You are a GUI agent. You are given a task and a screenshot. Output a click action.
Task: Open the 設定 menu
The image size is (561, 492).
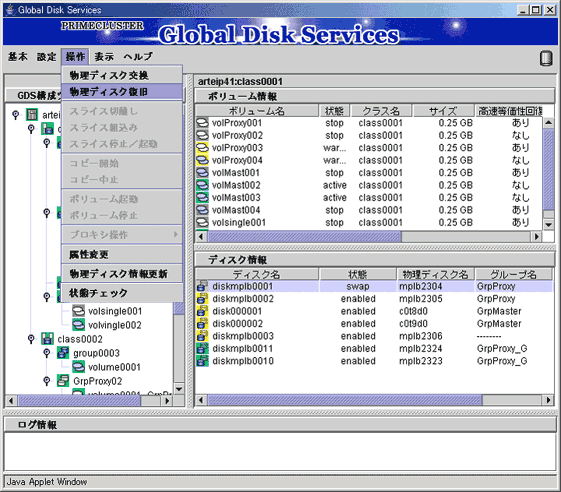coord(47,57)
